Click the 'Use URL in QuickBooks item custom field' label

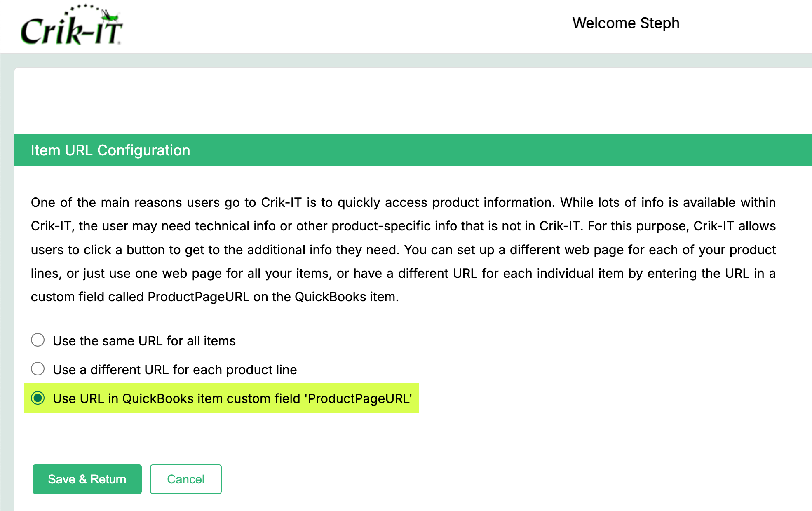pyautogui.click(x=177, y=398)
